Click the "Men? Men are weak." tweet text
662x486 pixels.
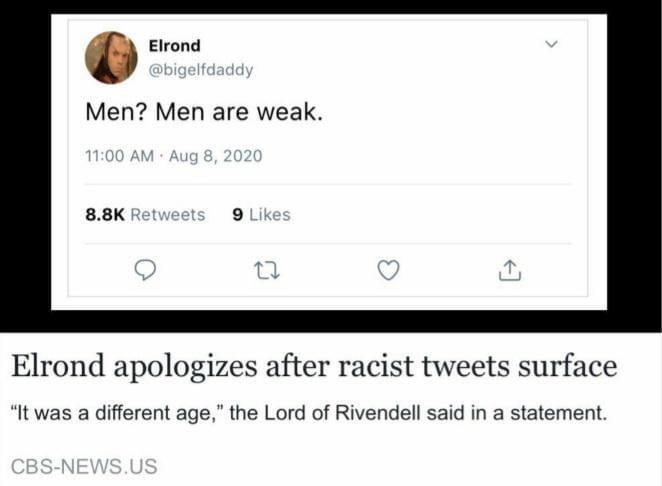[204, 111]
